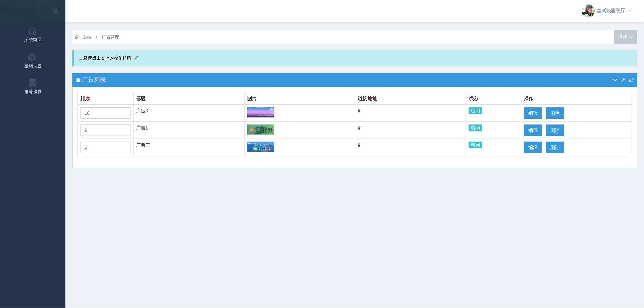Click the user avatar picture
644x308 pixels.
(588, 11)
